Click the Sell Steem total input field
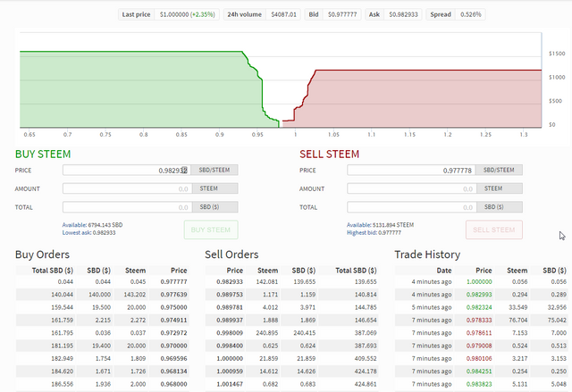 (x=412, y=207)
